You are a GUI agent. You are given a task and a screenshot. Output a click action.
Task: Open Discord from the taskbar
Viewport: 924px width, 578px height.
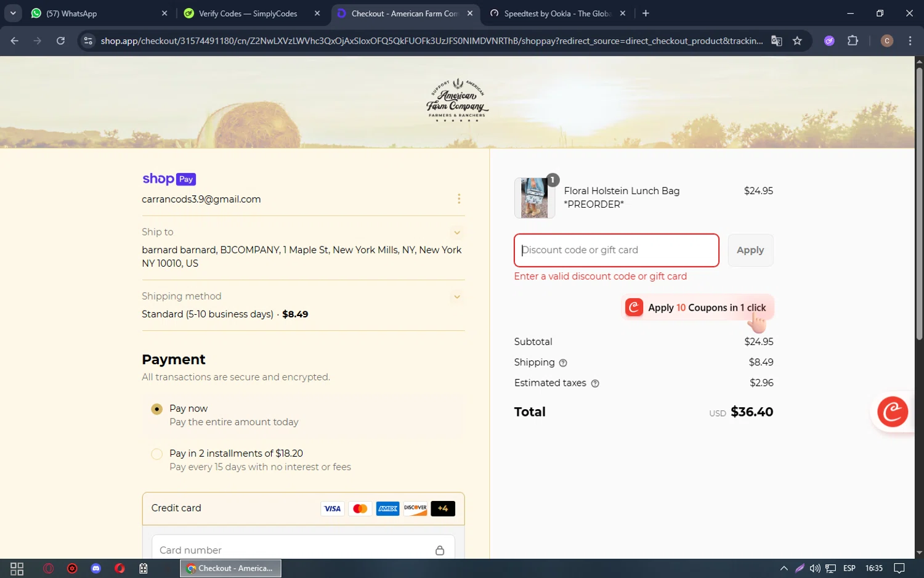pos(95,568)
